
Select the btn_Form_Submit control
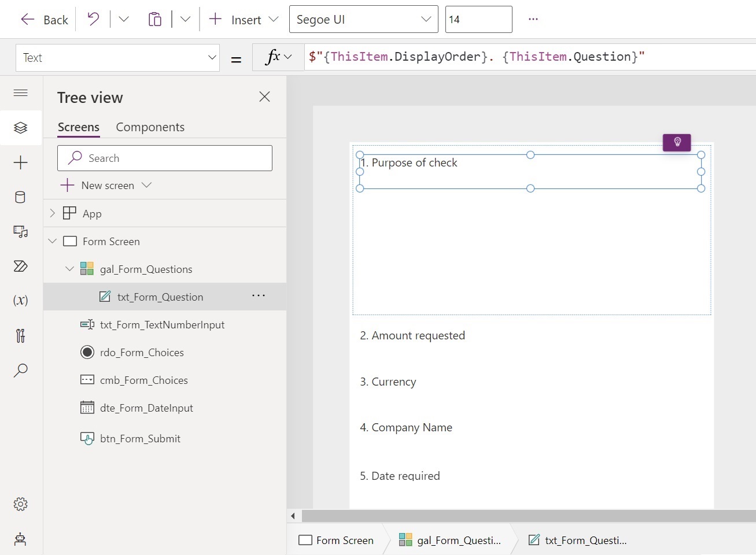click(141, 438)
